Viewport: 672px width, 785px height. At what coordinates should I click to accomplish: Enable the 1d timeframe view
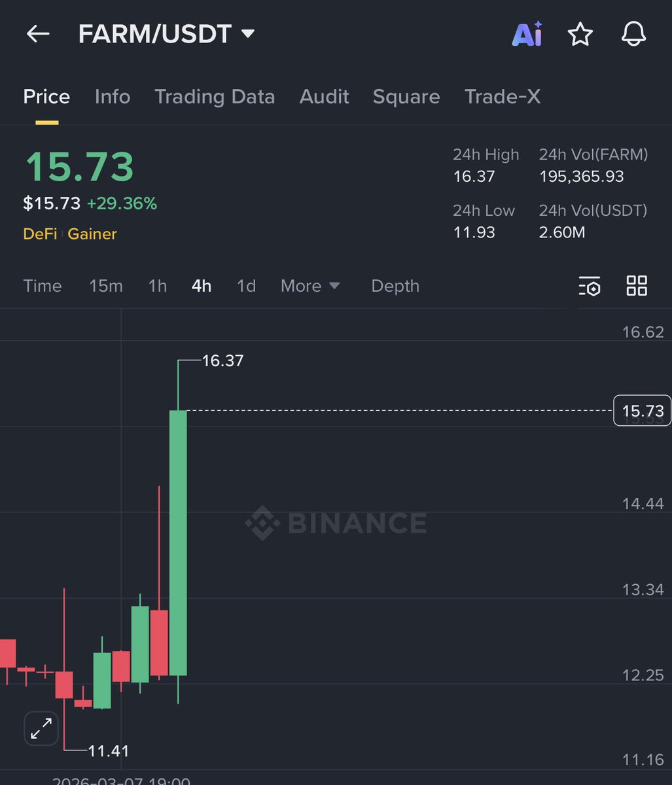coord(246,286)
